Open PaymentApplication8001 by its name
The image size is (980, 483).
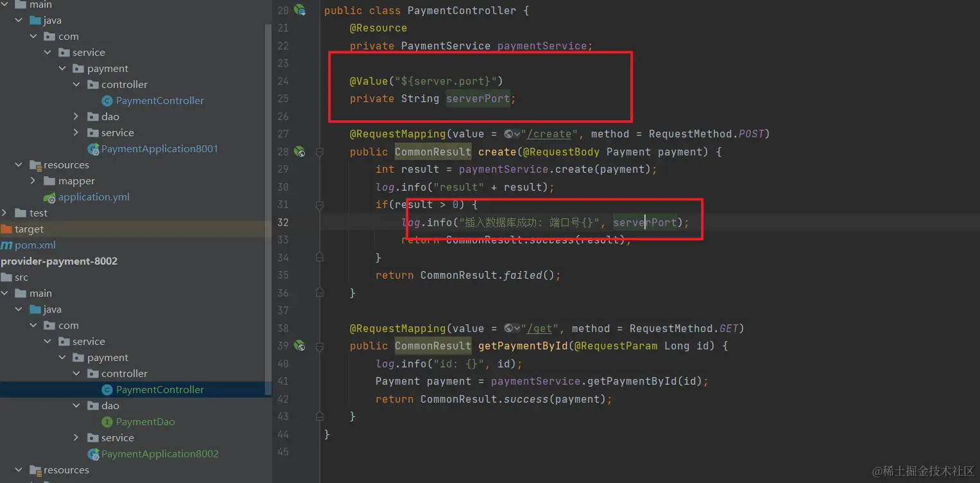click(x=160, y=149)
